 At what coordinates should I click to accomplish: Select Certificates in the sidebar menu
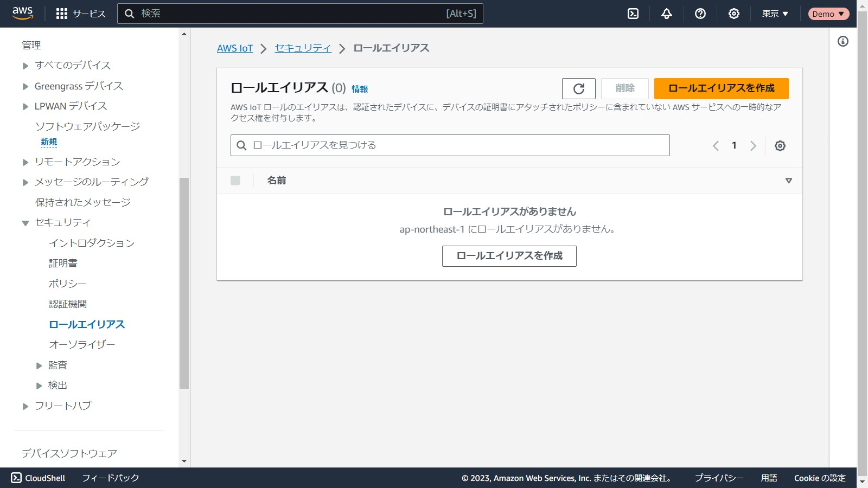(63, 264)
